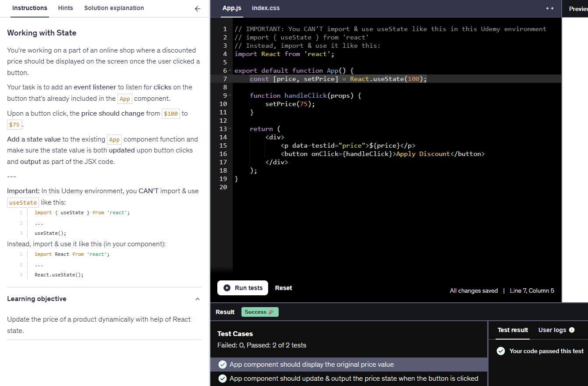588x386 pixels.
Task: Fold the handleClick function at line 9
Action: [x=230, y=96]
